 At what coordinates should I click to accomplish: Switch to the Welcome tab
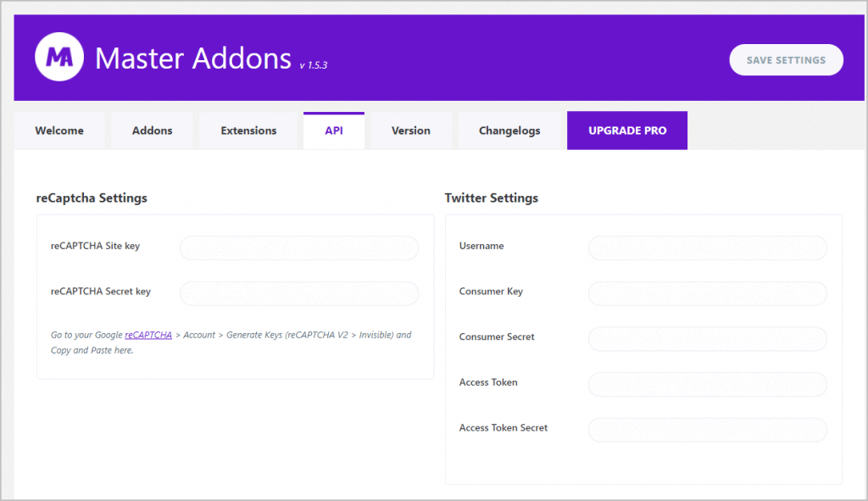(x=59, y=131)
